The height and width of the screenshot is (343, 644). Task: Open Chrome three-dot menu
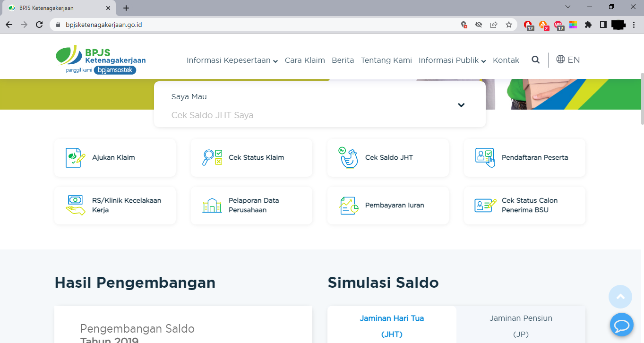(634, 25)
